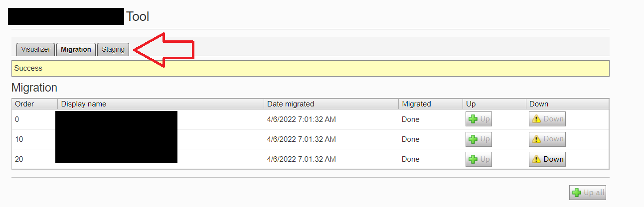Viewport: 644px width, 207px height.
Task: Switch to the Visualizer tab
Action: point(35,49)
